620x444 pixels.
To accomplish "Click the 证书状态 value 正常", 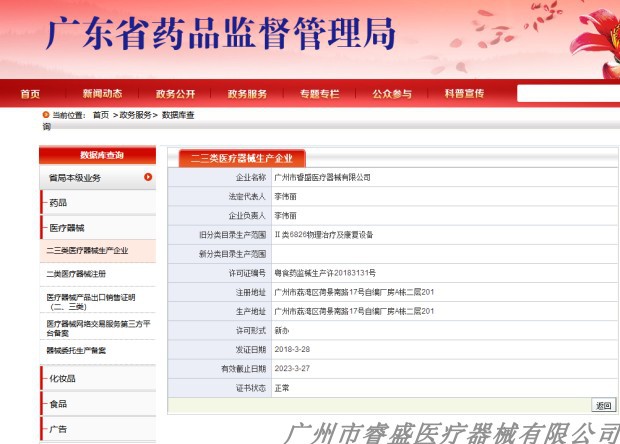I will [x=282, y=388].
